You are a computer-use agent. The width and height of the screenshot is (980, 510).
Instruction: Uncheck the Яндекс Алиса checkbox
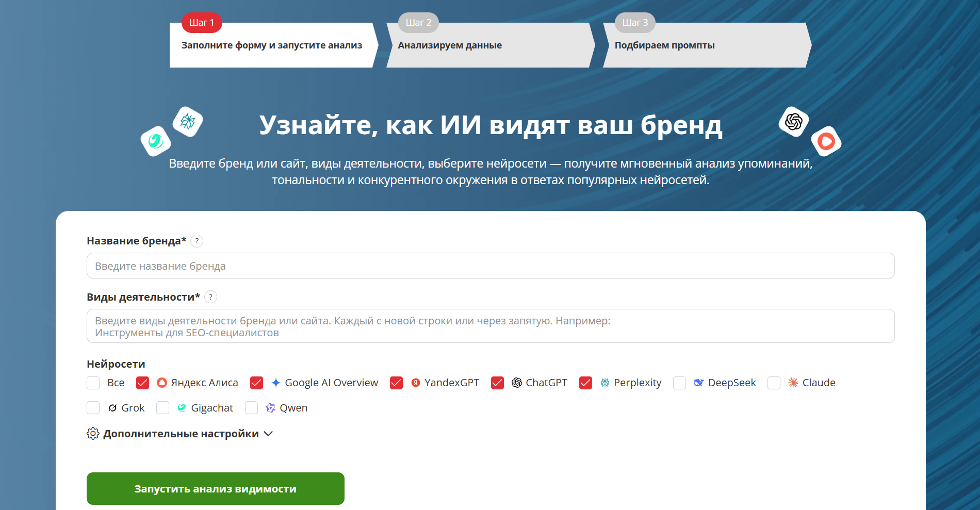pyautogui.click(x=142, y=383)
